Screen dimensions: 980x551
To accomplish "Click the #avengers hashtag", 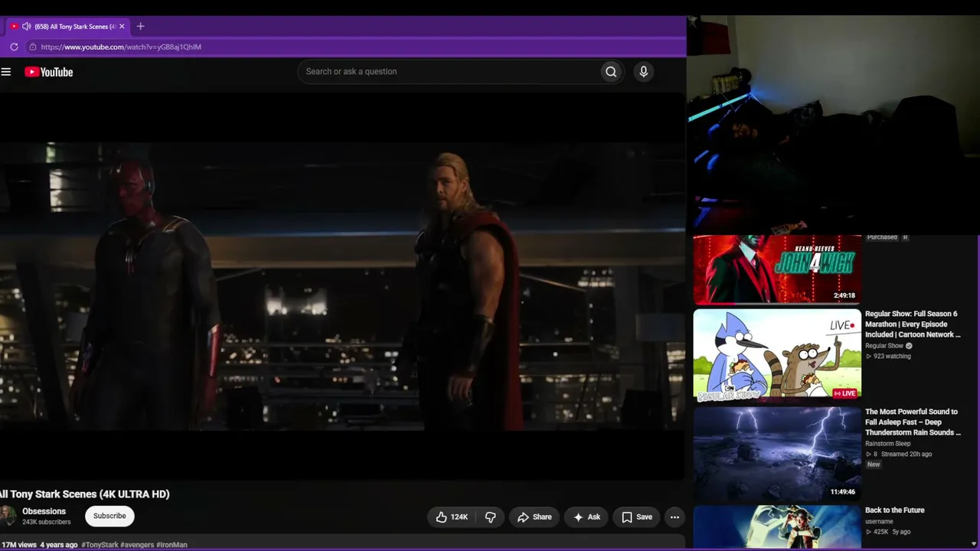I will 137,545.
